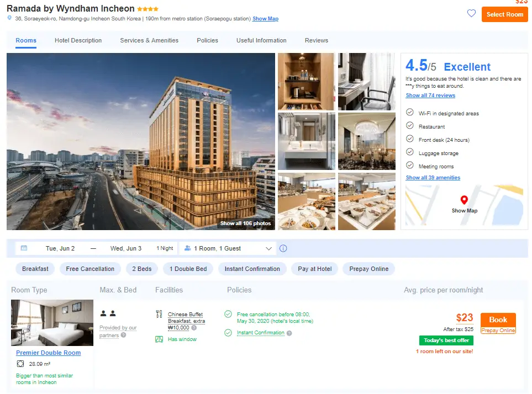Click the info icon next to guest selector

pyautogui.click(x=283, y=248)
